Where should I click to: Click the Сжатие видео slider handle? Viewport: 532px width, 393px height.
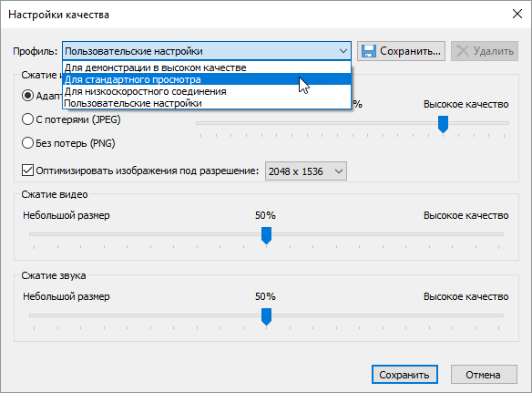click(266, 235)
